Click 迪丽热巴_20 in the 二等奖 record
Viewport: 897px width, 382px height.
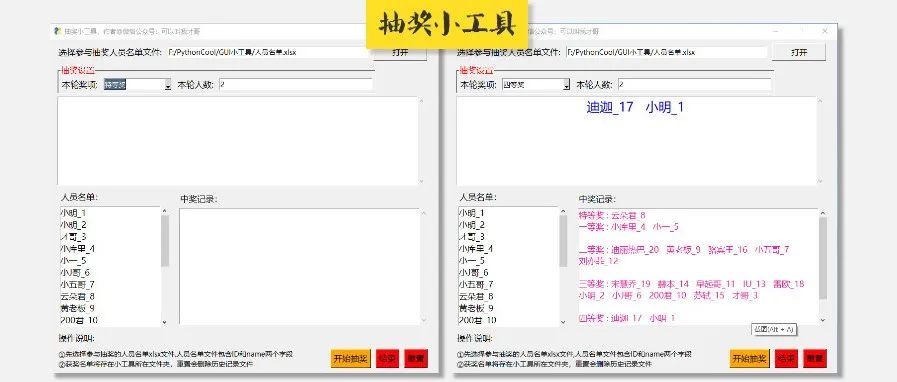pyautogui.click(x=636, y=250)
